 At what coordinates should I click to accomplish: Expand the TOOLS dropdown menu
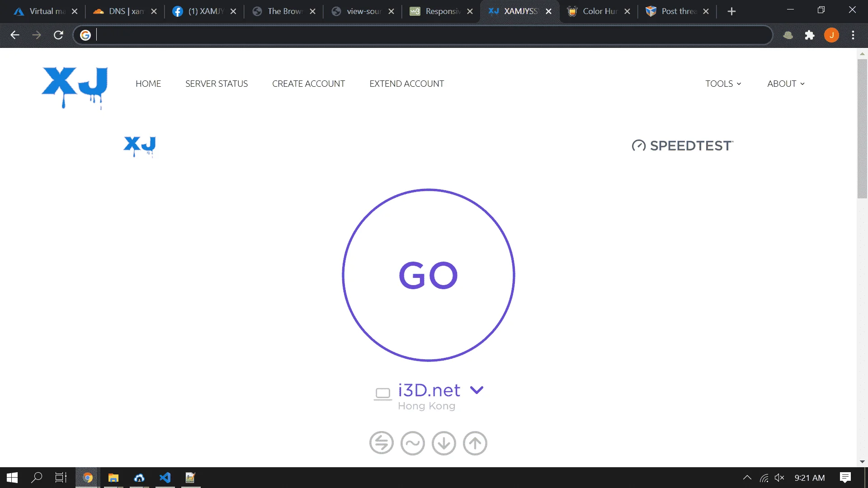click(x=723, y=84)
